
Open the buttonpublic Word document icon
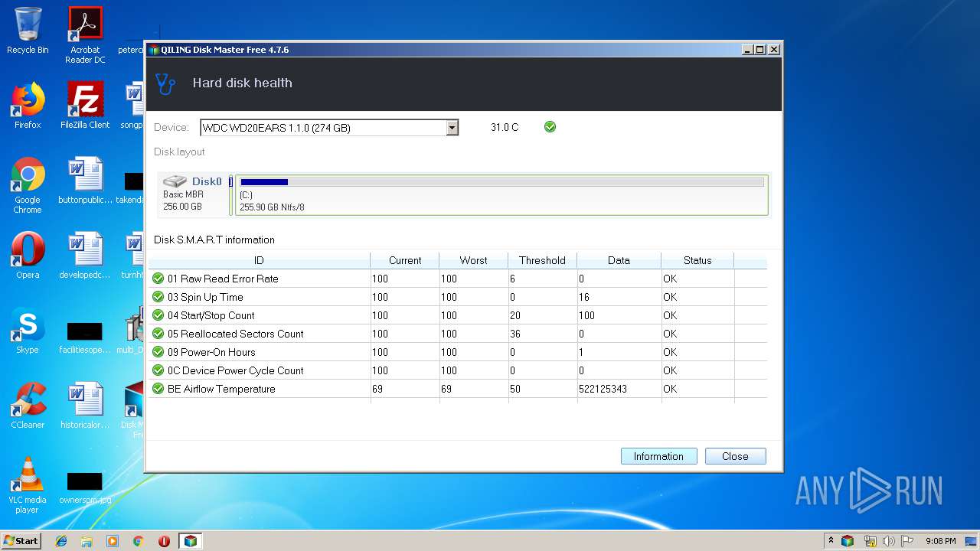(x=85, y=181)
